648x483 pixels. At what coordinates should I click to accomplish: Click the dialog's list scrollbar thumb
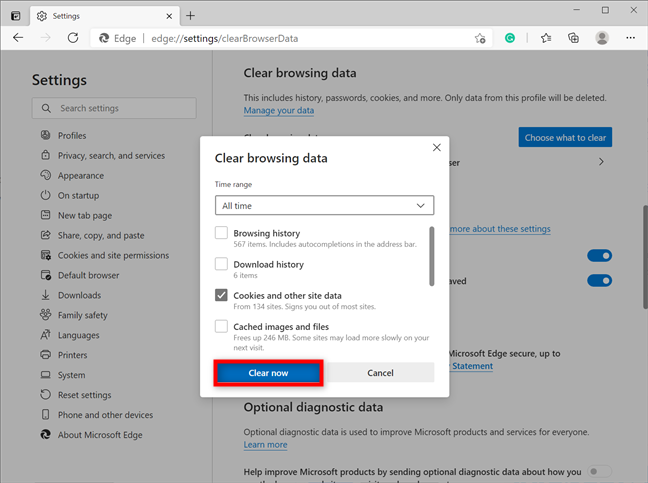point(431,256)
